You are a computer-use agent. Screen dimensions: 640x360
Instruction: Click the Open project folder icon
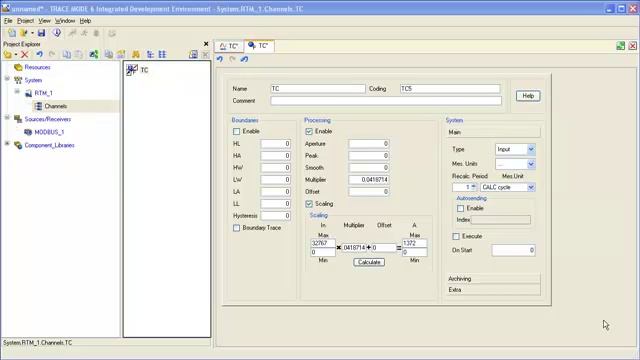point(24,33)
